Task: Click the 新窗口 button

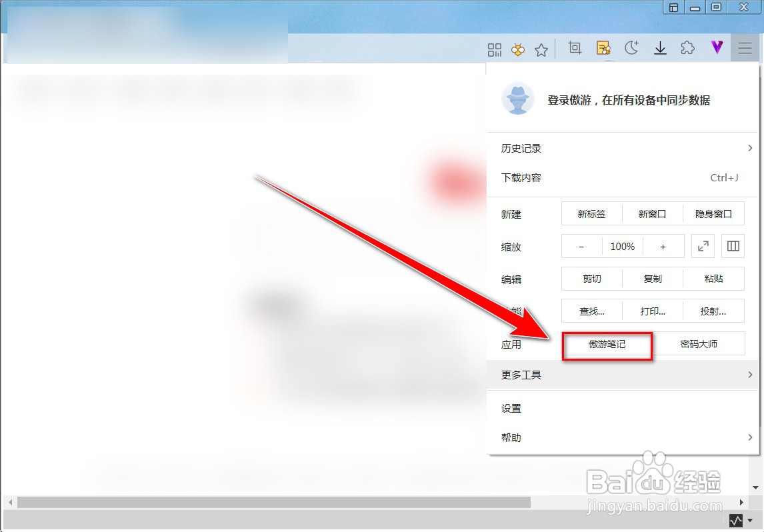Action: pyautogui.click(x=653, y=214)
